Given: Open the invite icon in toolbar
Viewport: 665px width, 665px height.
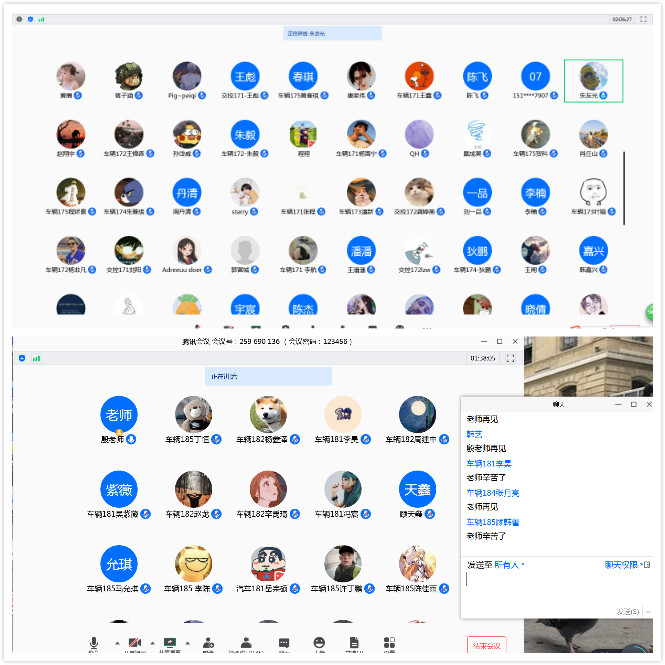Looking at the screenshot, I should pos(208,643).
